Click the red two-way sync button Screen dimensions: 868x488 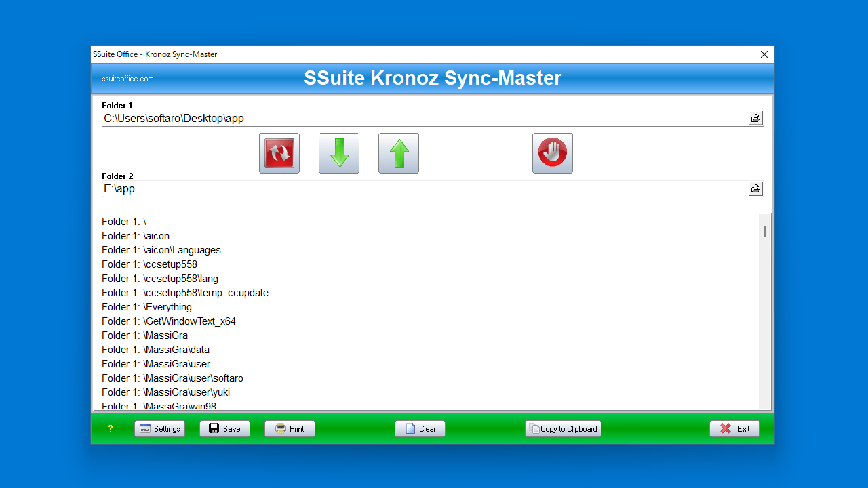click(279, 153)
